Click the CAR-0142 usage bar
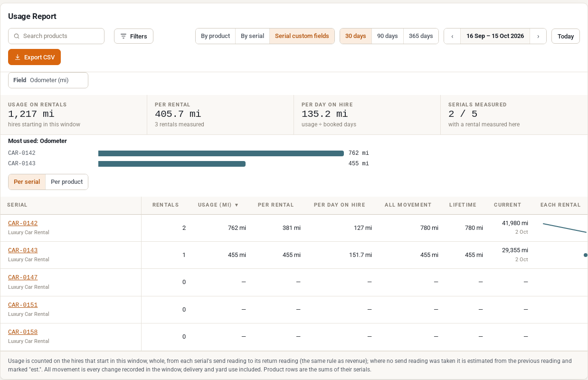Screen dimensions: 588x380 click(x=221, y=153)
